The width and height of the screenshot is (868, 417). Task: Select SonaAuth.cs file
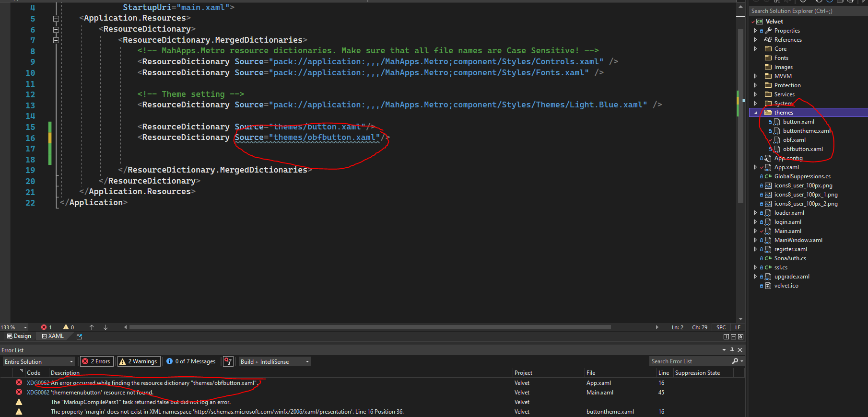(x=790, y=258)
